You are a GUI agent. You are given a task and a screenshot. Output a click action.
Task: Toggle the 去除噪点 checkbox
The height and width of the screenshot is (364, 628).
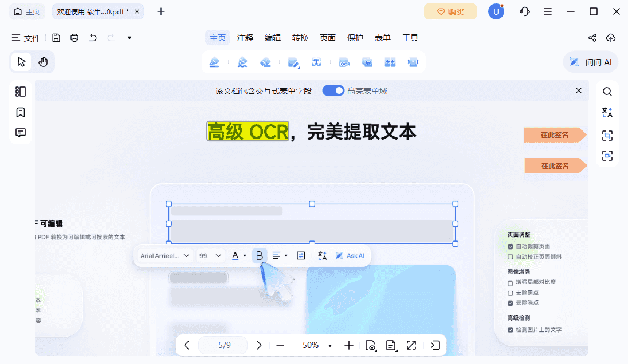510,303
